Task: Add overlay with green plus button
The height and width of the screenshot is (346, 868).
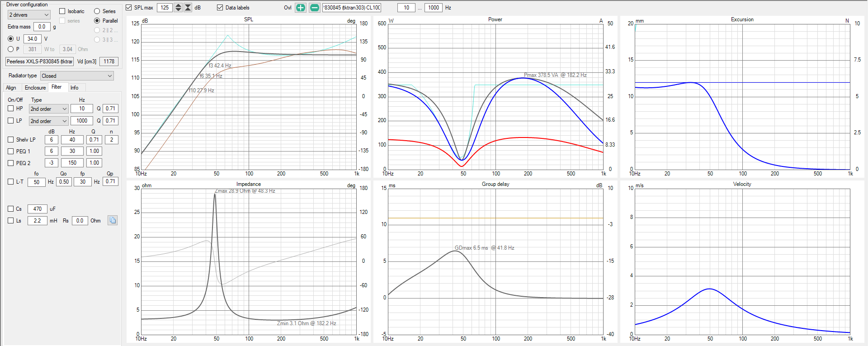Action: point(301,8)
